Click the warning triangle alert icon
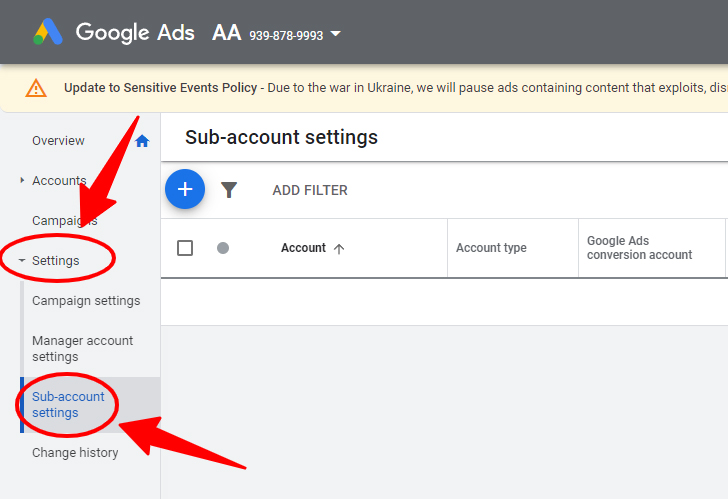The height and width of the screenshot is (499, 728). tap(36, 88)
